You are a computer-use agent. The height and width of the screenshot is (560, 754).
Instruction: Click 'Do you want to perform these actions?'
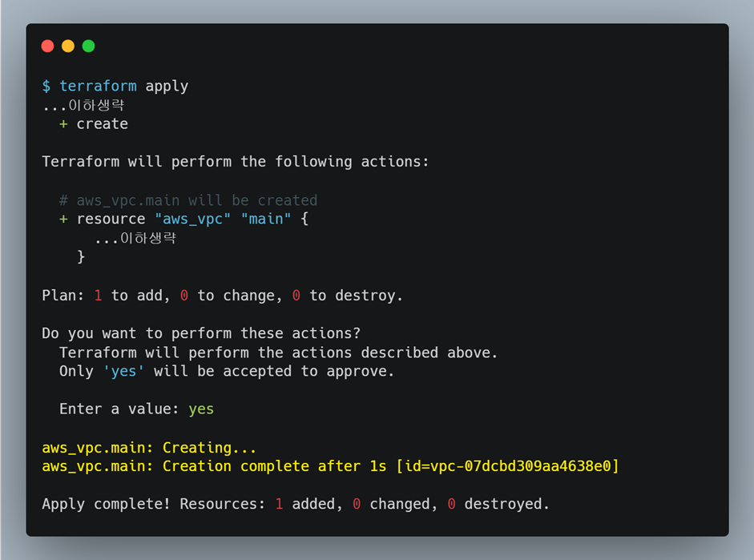click(x=201, y=333)
